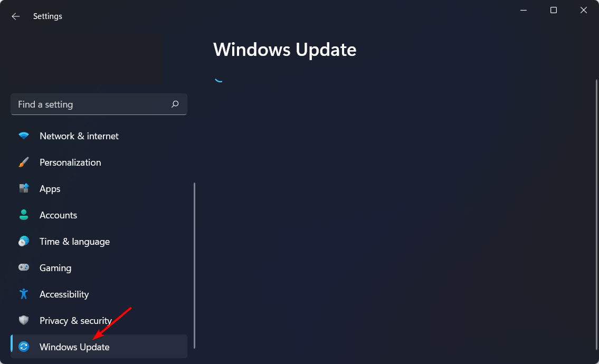This screenshot has width=599, height=364.
Task: Go back using the back arrow
Action: click(15, 16)
